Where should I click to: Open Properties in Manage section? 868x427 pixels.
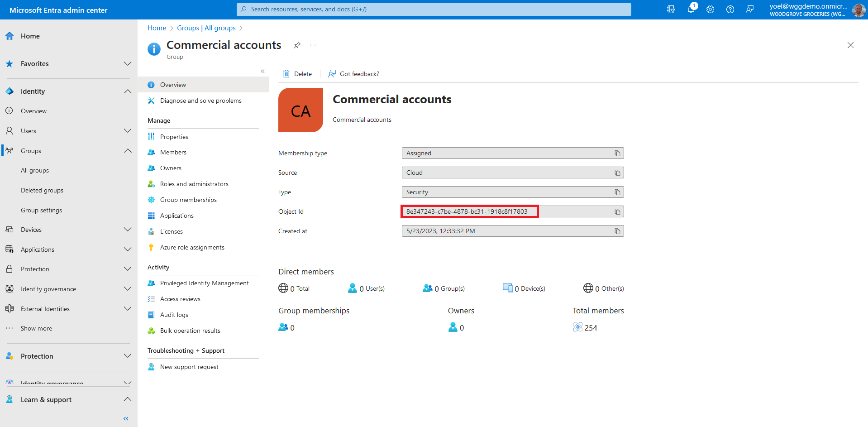(174, 137)
